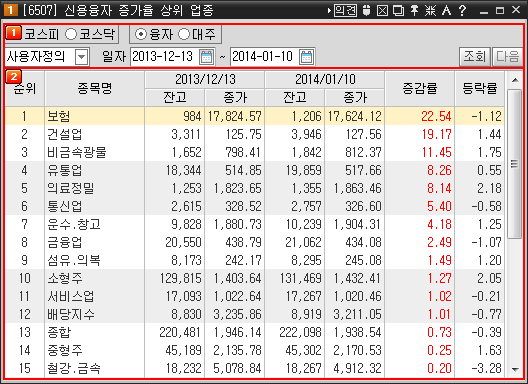Click the 의견 opinion icon in title bar
The width and height of the screenshot is (528, 384).
tap(345, 10)
